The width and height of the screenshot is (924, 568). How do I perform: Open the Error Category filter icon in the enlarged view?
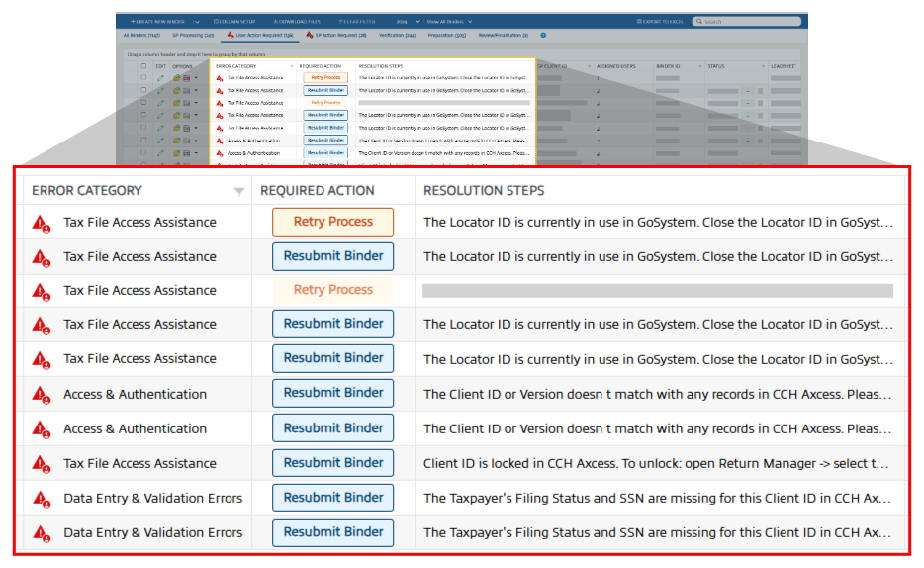[x=238, y=192]
